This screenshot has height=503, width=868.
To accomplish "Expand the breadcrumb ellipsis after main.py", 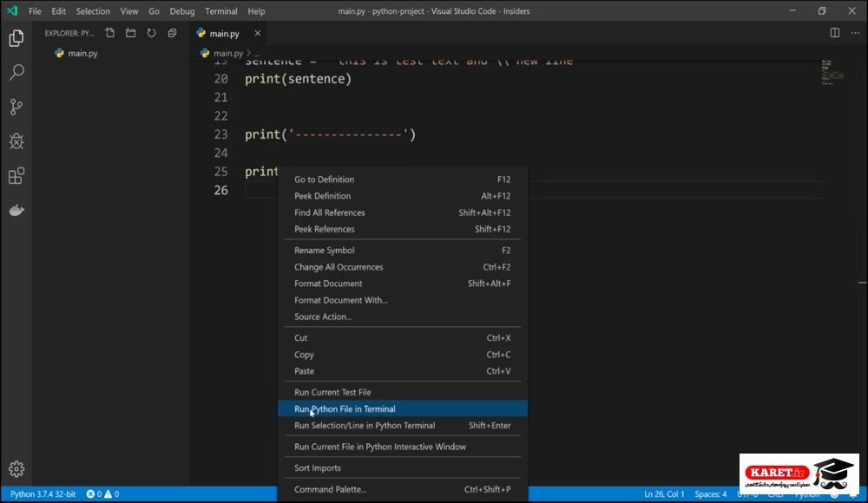I will pos(256,54).
